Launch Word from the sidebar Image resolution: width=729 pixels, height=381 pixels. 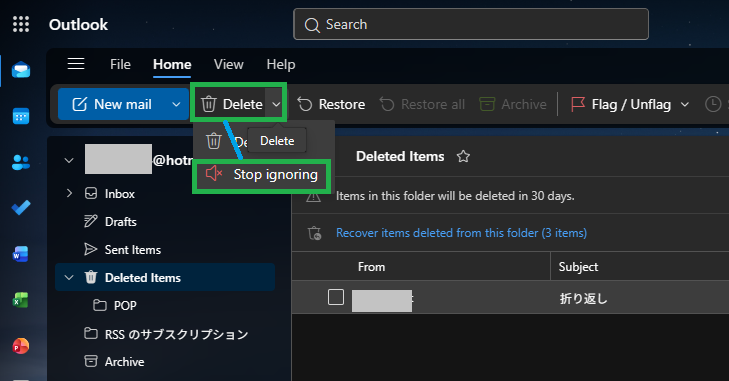(x=21, y=254)
